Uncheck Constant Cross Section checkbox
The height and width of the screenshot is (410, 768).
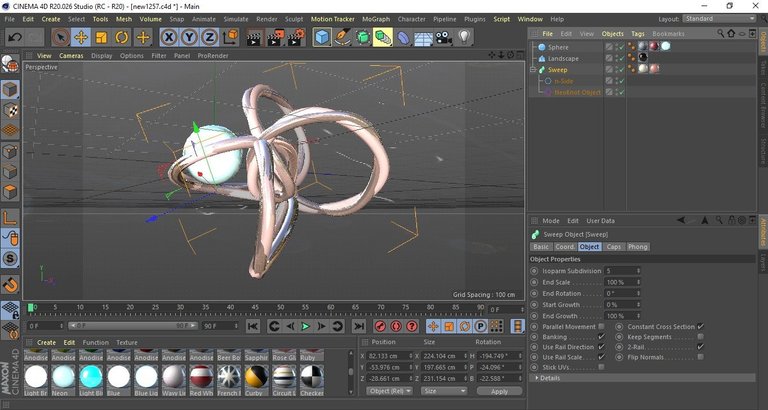[x=700, y=327]
